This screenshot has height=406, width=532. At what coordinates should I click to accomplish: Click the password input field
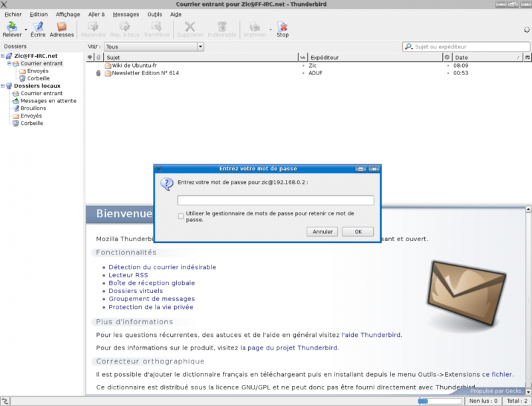coord(275,201)
